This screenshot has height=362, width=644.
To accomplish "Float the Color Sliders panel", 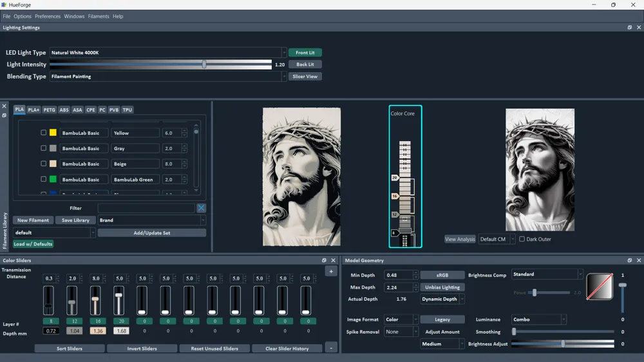I will 324,260.
